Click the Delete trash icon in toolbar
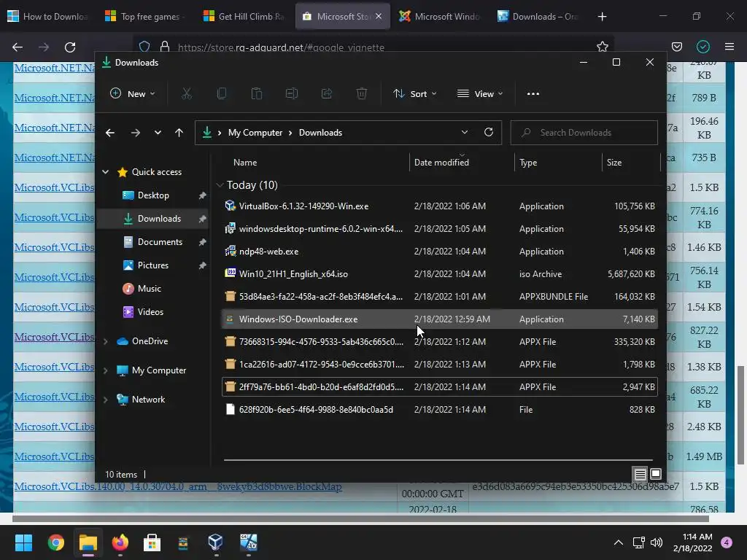The image size is (747, 560). [362, 94]
